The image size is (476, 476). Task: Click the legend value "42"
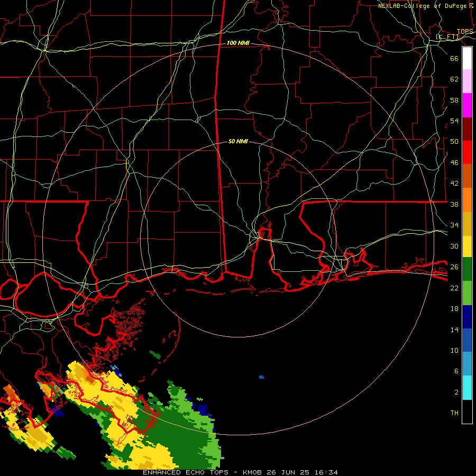[x=454, y=184]
